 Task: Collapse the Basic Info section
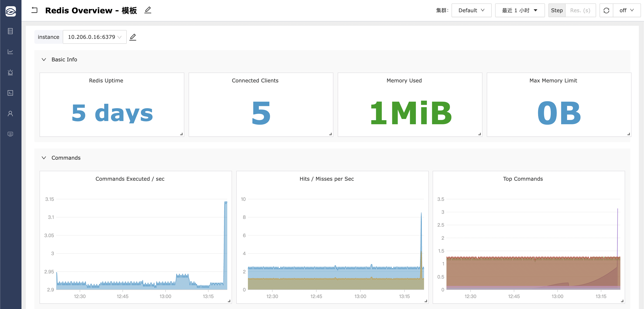[x=44, y=59]
